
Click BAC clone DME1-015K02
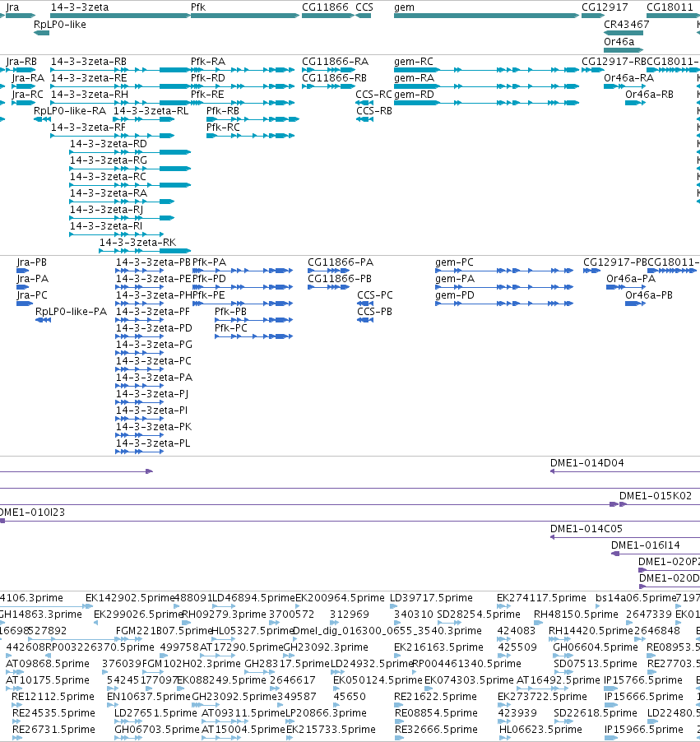pos(656,496)
